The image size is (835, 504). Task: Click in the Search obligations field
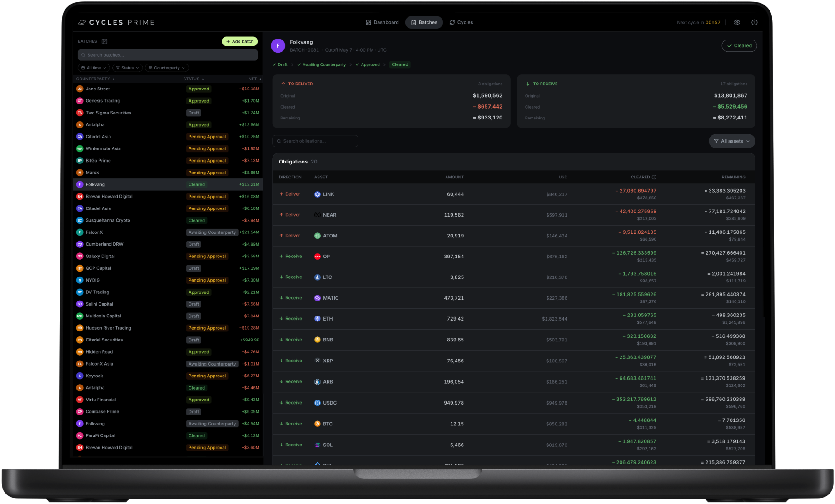click(315, 141)
